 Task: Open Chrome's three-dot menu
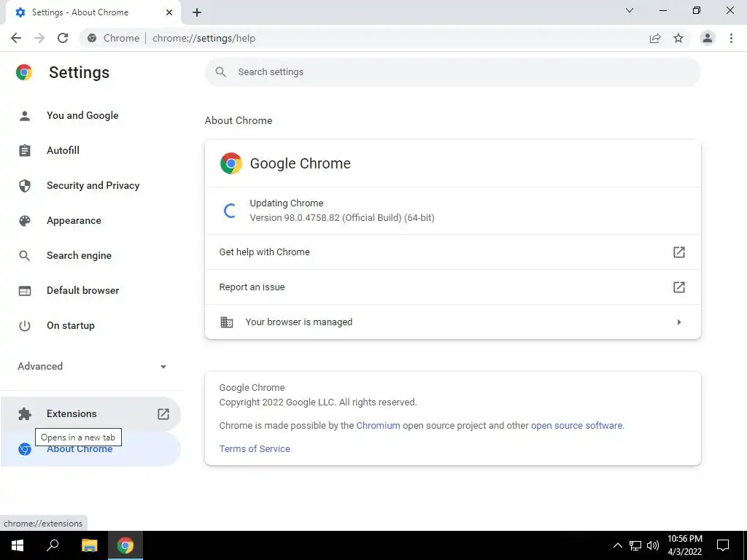(x=731, y=38)
